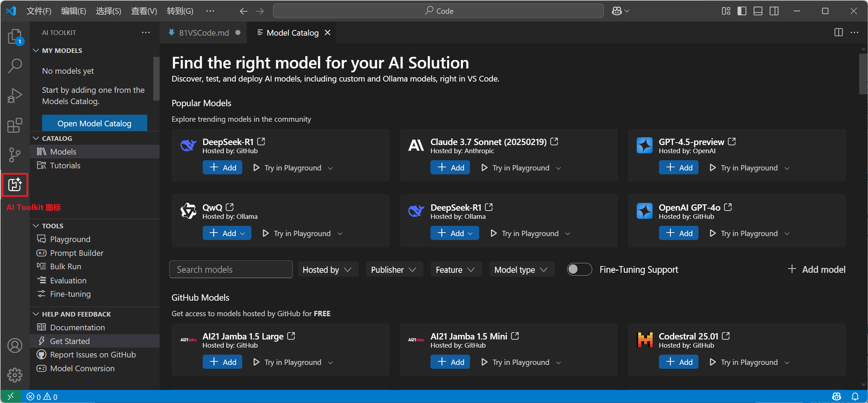Open the Hosted by filter dropdown
This screenshot has width=868, height=403.
(x=327, y=270)
